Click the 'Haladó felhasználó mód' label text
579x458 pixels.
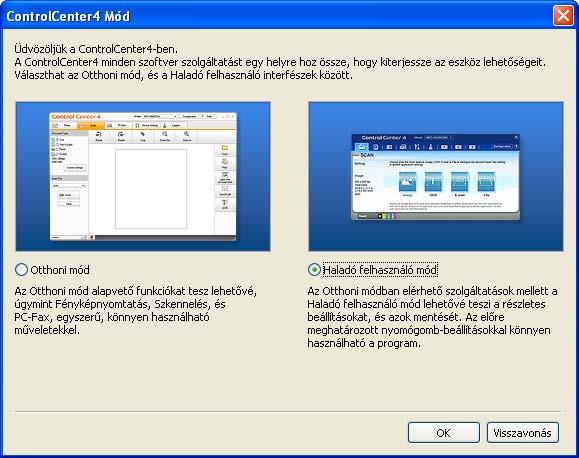tap(380, 270)
